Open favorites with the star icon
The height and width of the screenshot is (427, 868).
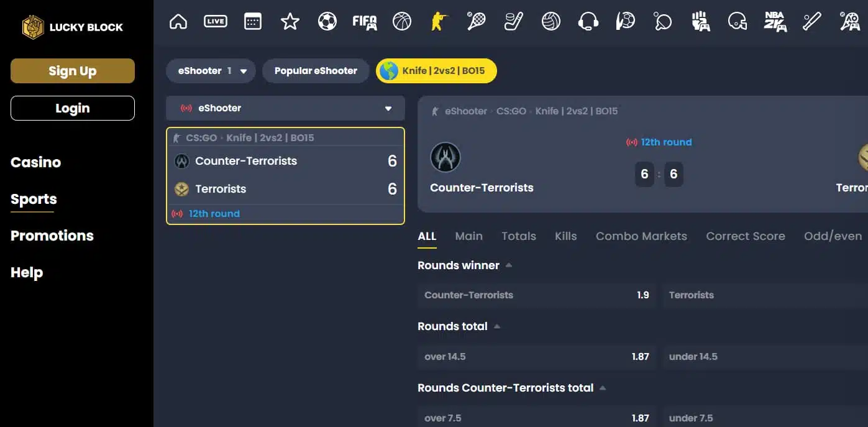(290, 22)
